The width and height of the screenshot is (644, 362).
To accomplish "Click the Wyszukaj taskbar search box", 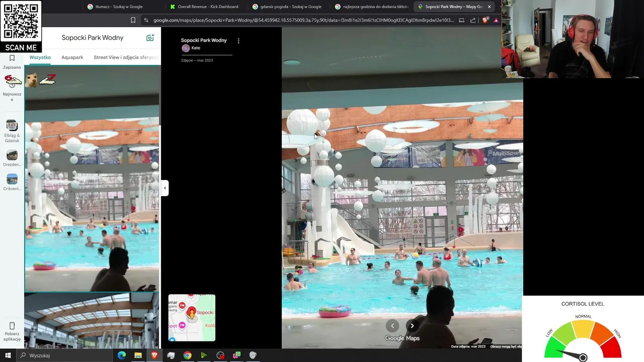I will point(64,355).
